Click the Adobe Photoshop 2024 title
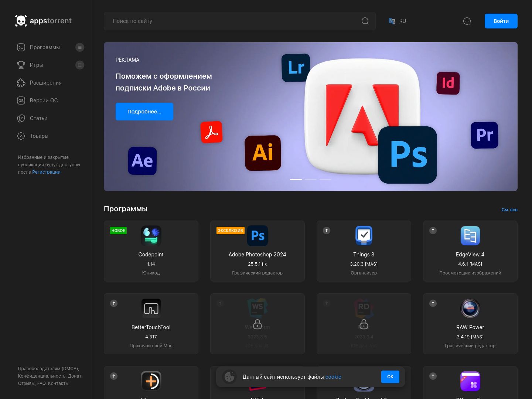The image size is (532, 399). (x=258, y=255)
